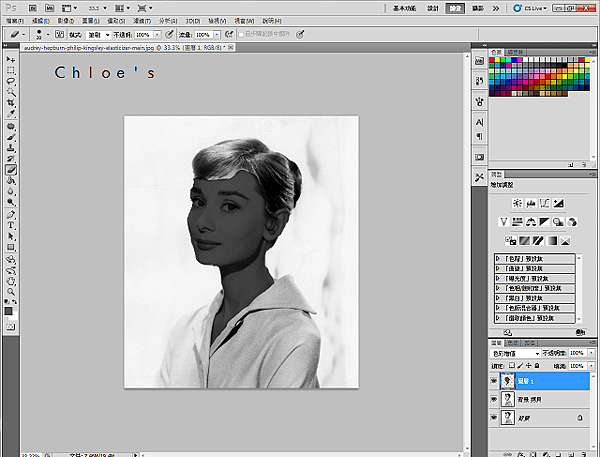Open the layer opacity slider arrow
Viewport: 600px width, 457px height.
592,353
